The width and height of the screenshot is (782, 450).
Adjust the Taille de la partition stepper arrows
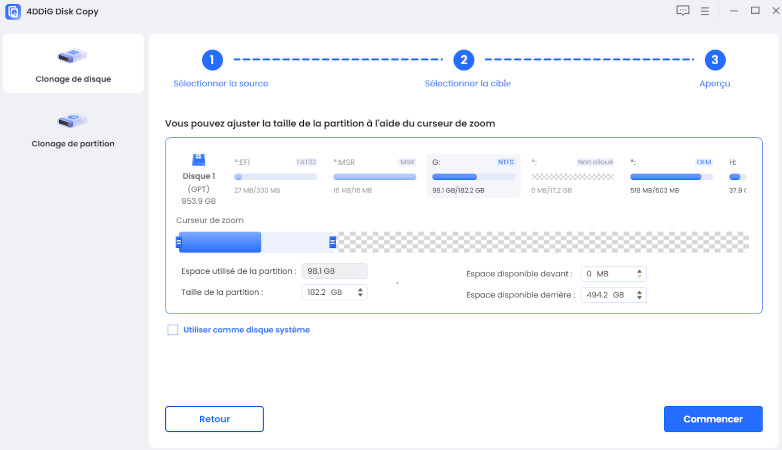point(360,292)
